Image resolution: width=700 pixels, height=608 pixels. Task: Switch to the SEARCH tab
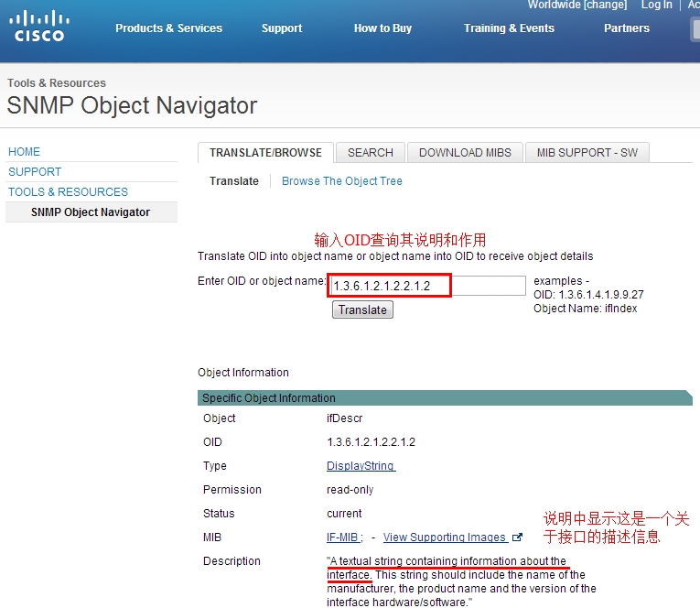click(370, 153)
